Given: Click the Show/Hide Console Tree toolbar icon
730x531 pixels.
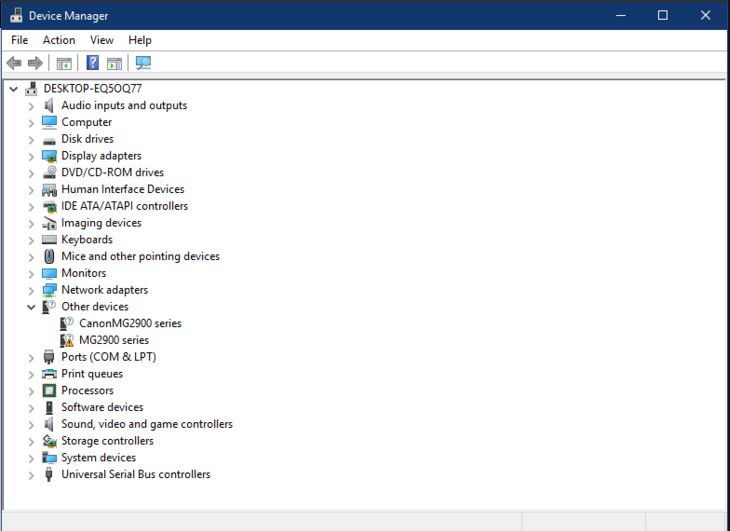Looking at the screenshot, I should (64, 63).
